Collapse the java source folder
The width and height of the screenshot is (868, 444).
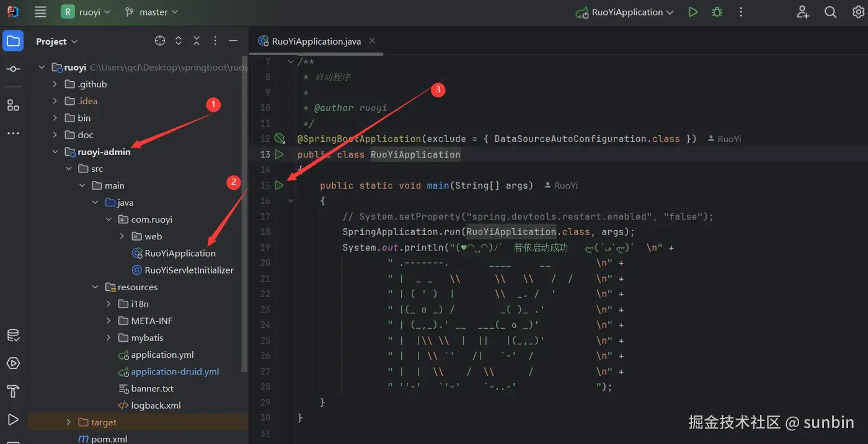pos(95,203)
